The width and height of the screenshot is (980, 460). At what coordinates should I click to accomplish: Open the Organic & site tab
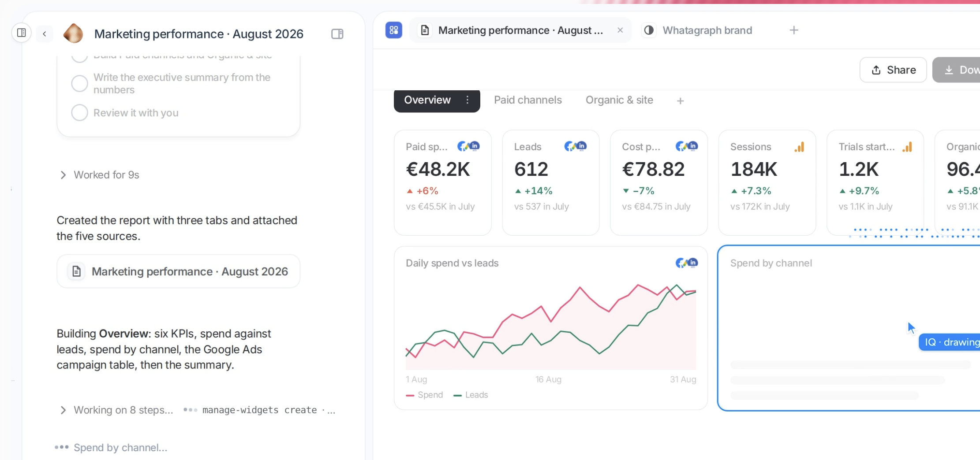[x=619, y=100]
